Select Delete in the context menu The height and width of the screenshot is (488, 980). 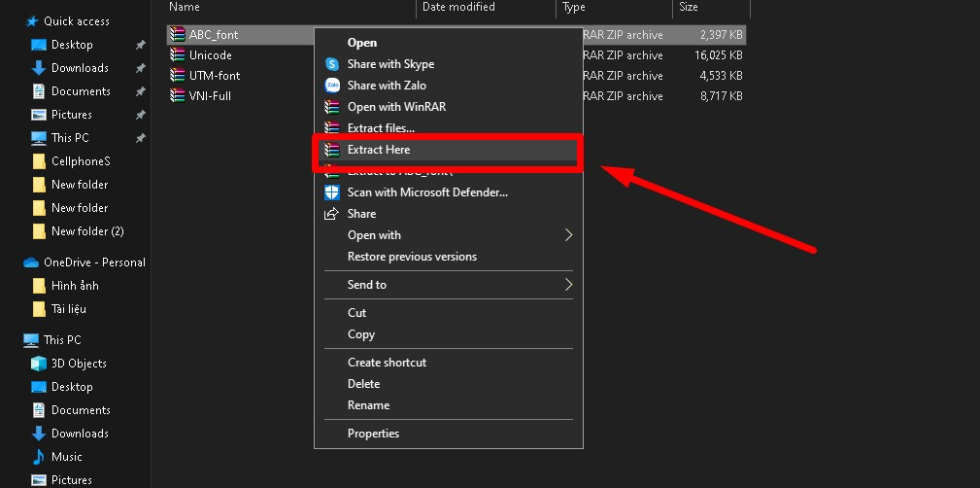pyautogui.click(x=364, y=384)
